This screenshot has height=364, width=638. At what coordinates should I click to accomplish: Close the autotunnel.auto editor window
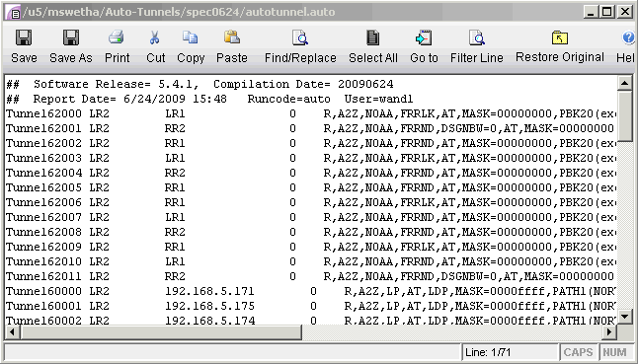[624, 12]
